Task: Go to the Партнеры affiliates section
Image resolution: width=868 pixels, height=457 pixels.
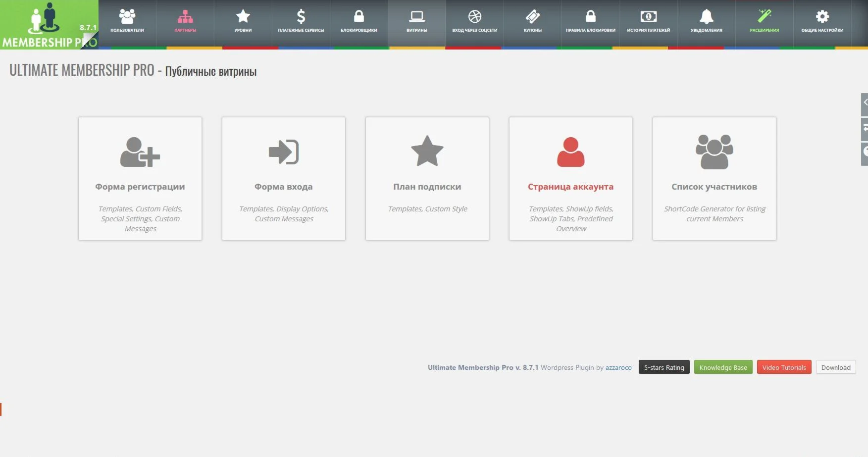Action: [185, 23]
